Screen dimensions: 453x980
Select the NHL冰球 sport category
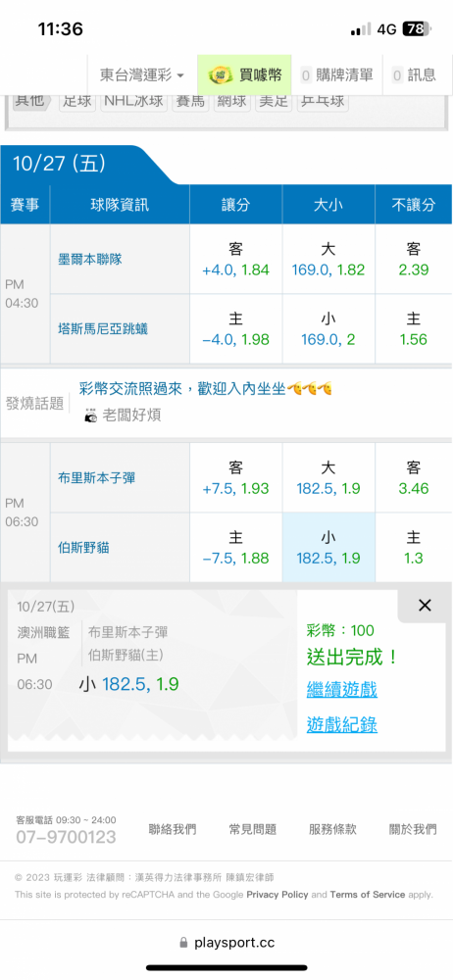134,101
